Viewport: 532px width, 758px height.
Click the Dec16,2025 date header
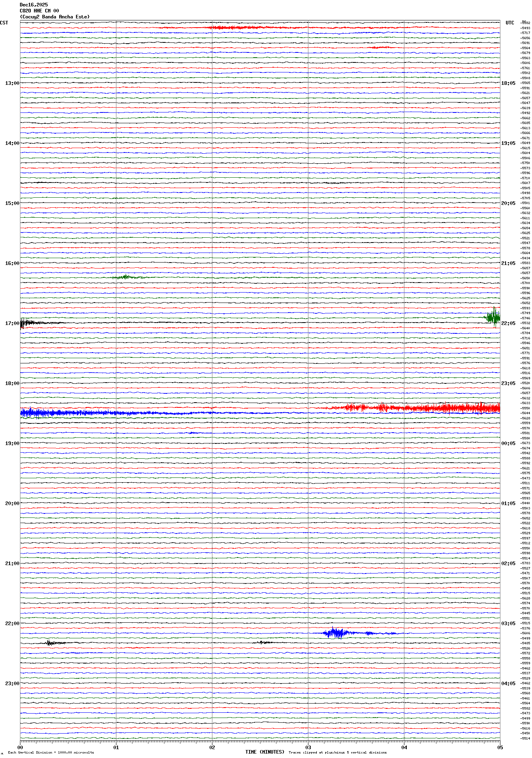[34, 5]
